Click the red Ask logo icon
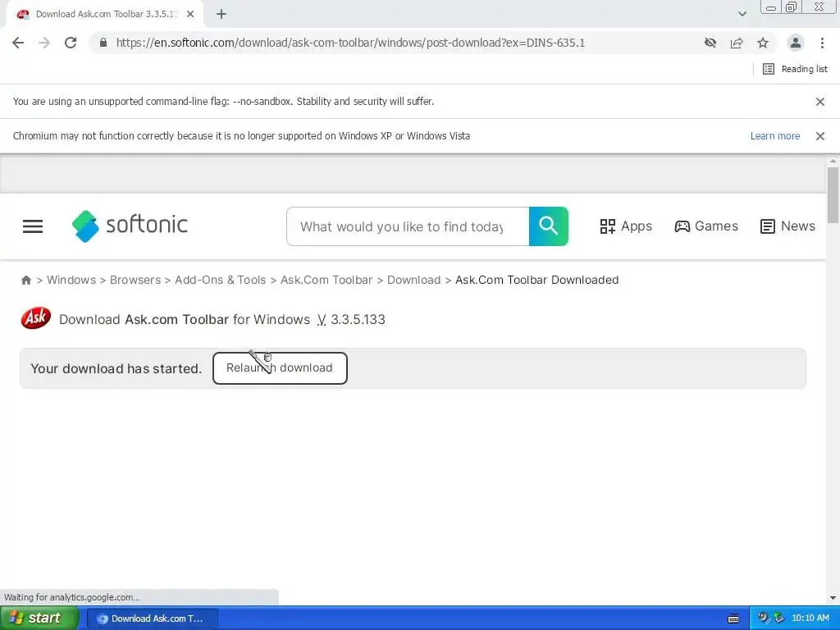 point(36,318)
